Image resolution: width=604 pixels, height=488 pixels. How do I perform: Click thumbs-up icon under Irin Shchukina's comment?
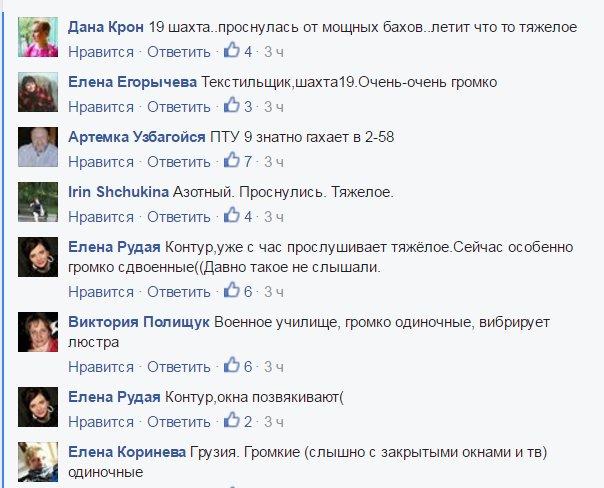point(232,215)
